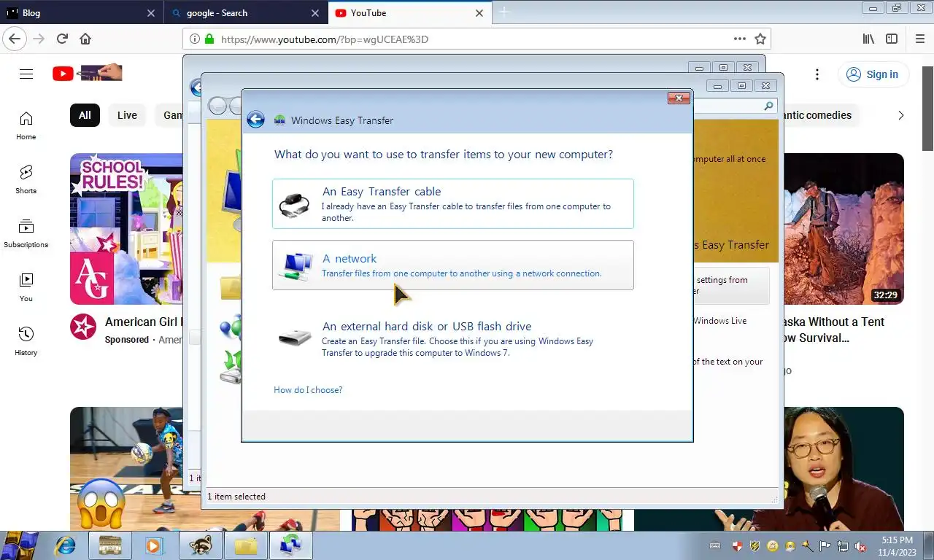Viewport: 934px width, 560px height.
Task: Go back in Windows Easy Transfer wizard
Action: click(255, 120)
